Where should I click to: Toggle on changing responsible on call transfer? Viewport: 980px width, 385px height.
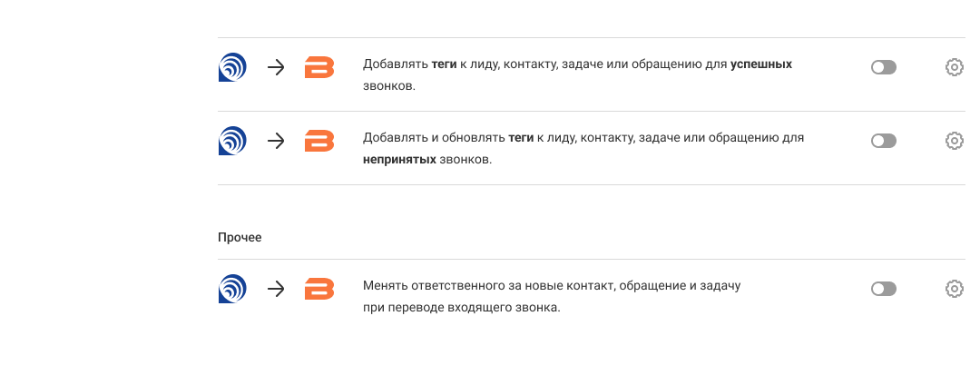point(883,289)
